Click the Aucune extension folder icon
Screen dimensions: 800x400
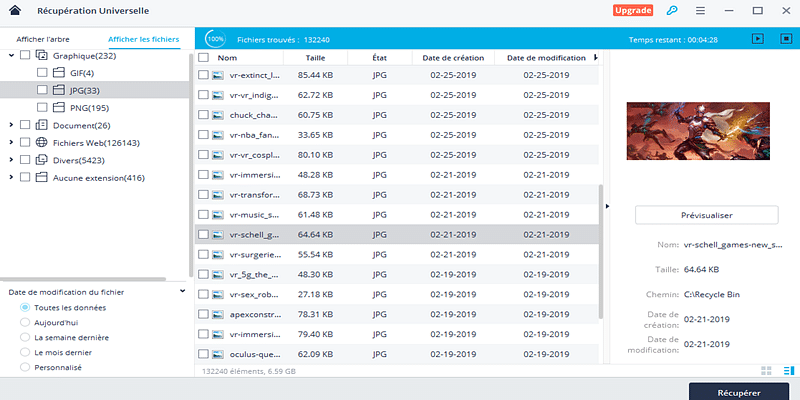point(41,178)
